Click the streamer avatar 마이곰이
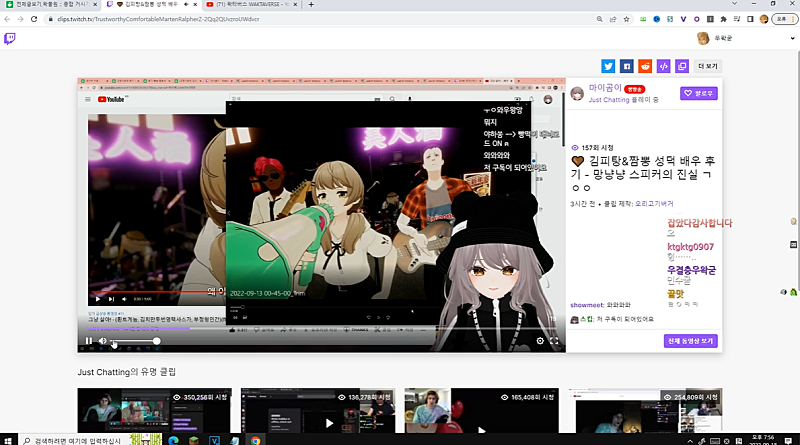 [578, 93]
